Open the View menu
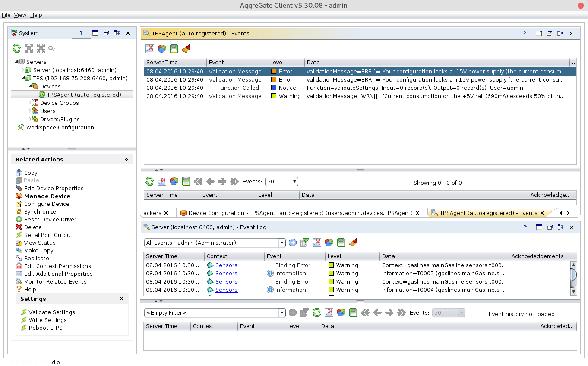Image resolution: width=588 pixels, height=366 pixels. pos(20,15)
